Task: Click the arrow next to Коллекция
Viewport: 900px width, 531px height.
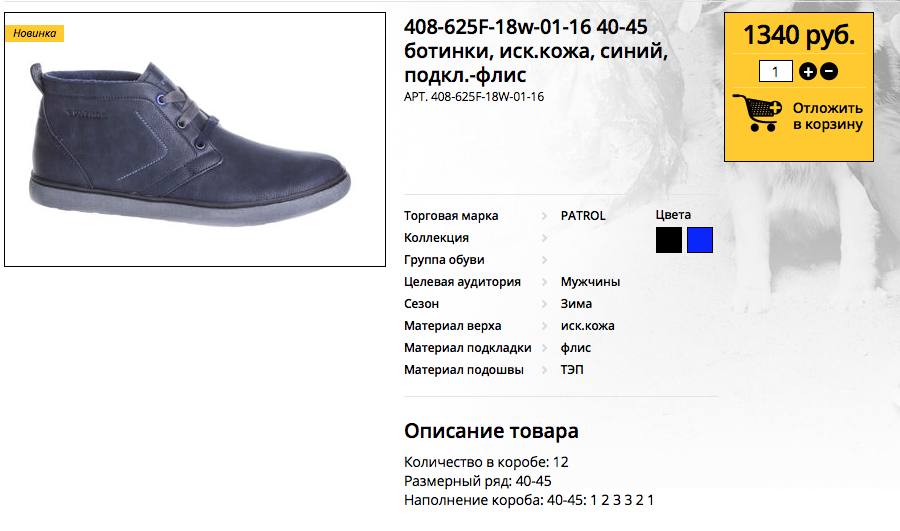Action: (x=544, y=238)
